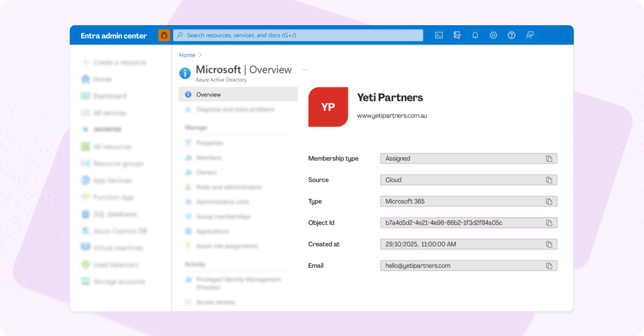Click the Object Id text field
Viewport: 644px width, 336px height.
(x=462, y=223)
